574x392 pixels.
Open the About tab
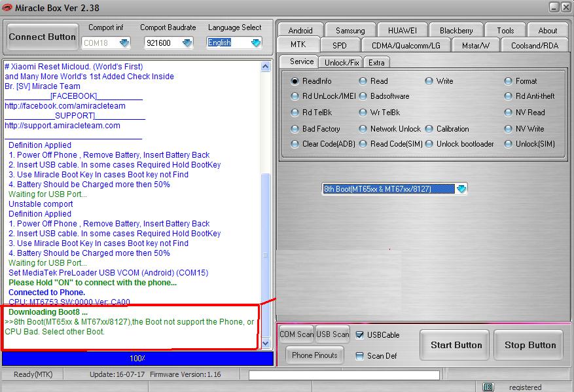point(548,30)
